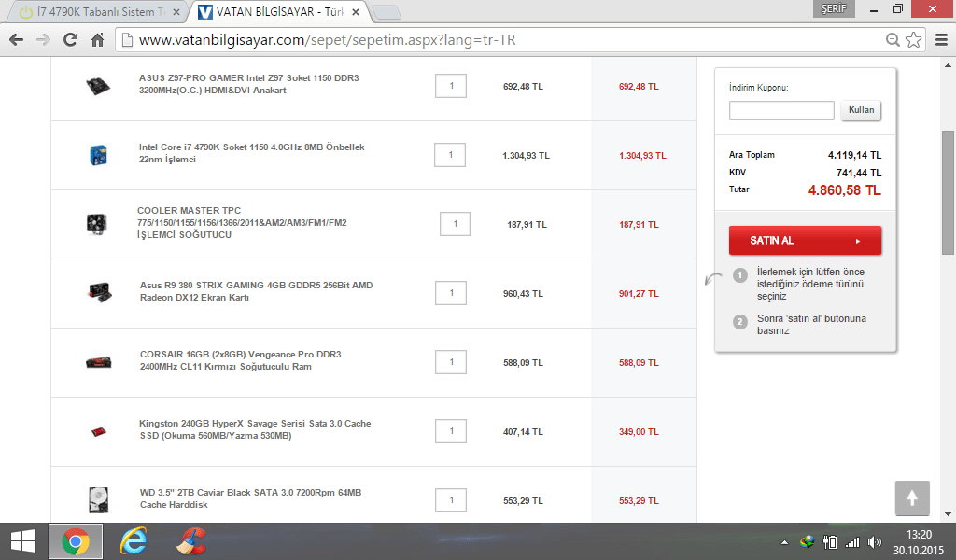Click the İndirim Kuponu input field

(781, 110)
